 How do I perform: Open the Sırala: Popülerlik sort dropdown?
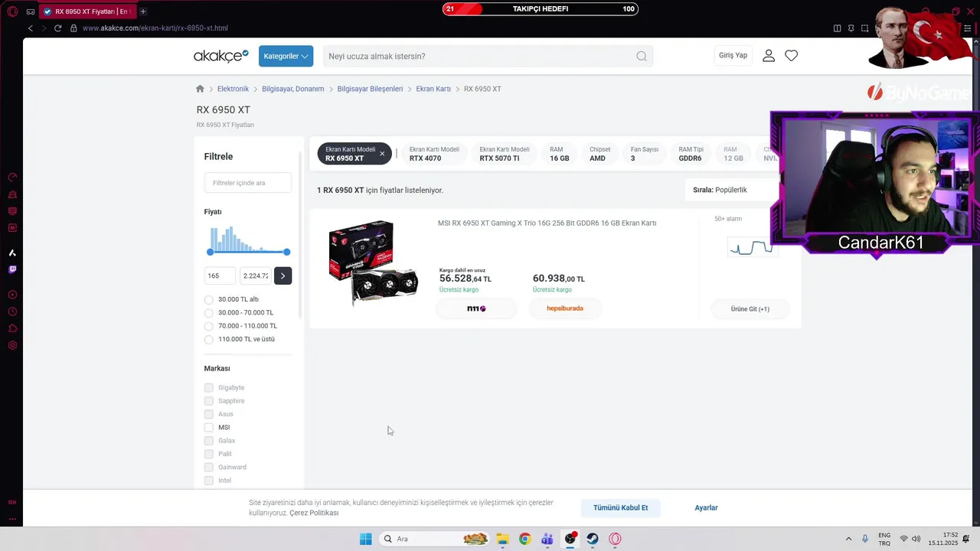733,190
